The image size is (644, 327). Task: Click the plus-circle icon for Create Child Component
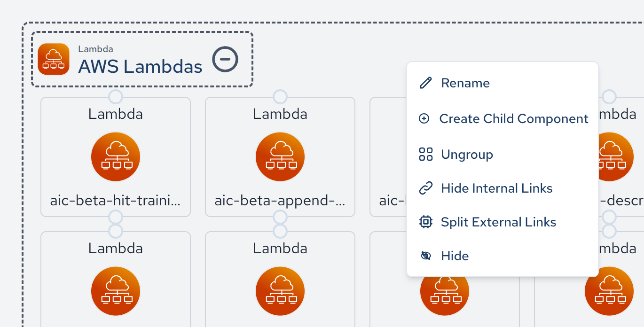pos(424,119)
